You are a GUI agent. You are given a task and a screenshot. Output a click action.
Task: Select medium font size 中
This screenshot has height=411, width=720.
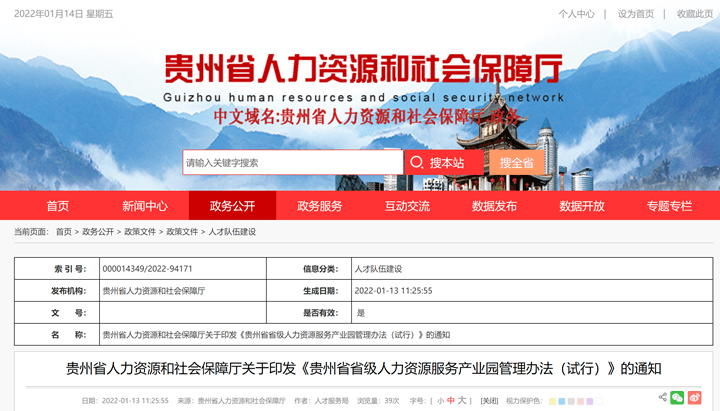450,401
